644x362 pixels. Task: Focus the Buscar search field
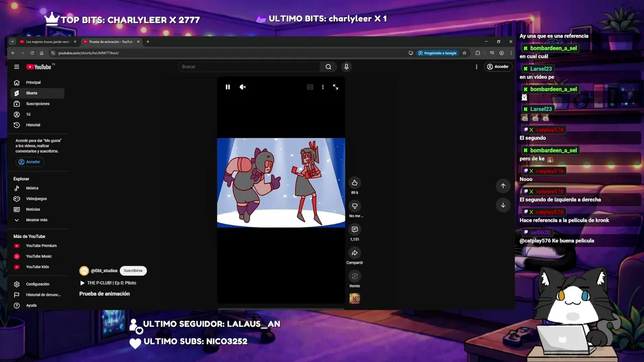click(249, 67)
